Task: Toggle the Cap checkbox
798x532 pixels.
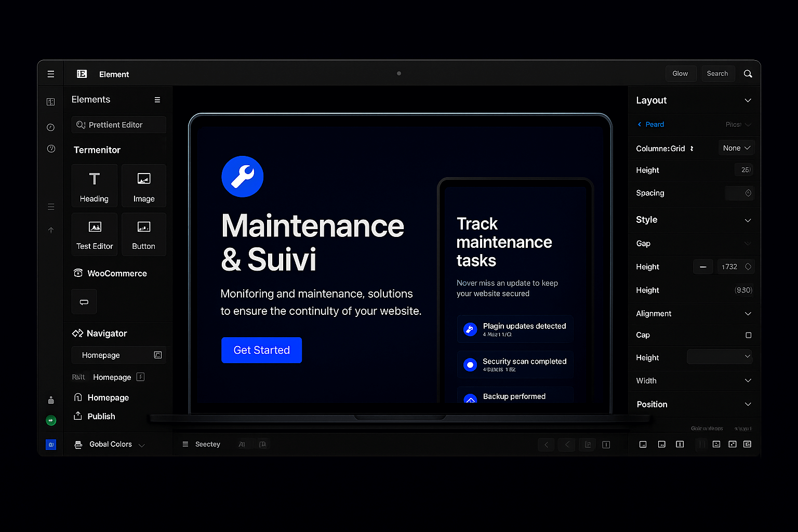Action: (748, 335)
